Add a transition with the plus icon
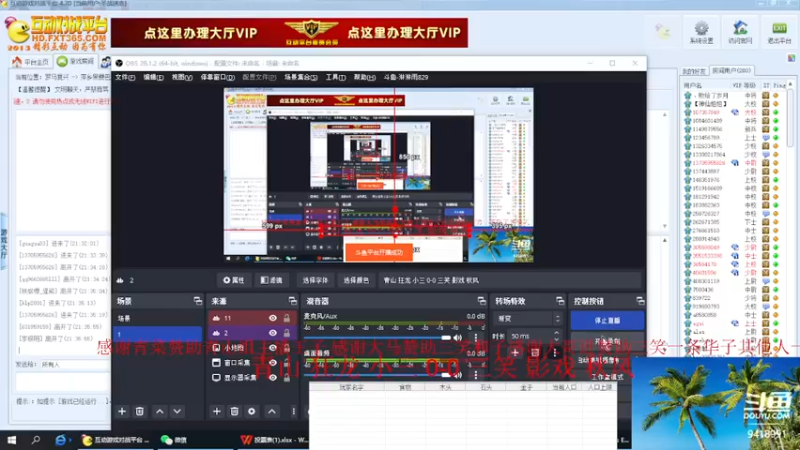The image size is (800, 450). pyautogui.click(x=515, y=353)
